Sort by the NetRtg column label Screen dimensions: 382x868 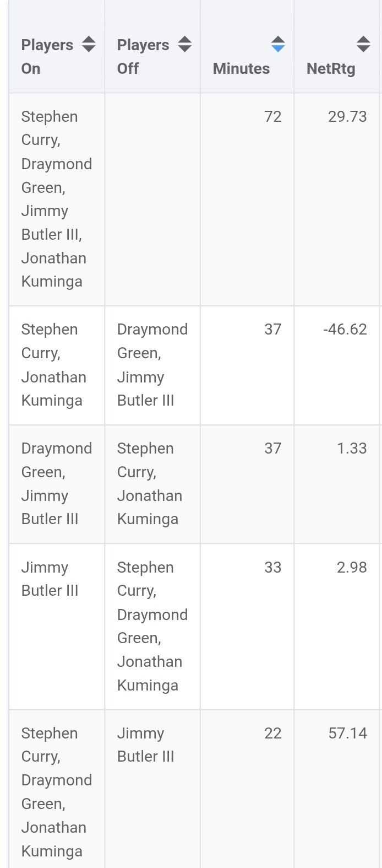[x=330, y=68]
